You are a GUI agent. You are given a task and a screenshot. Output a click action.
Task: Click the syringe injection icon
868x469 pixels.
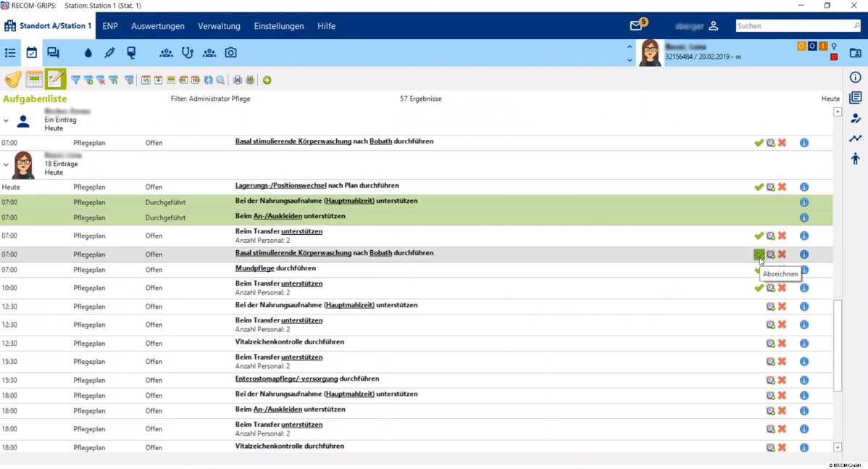(109, 53)
